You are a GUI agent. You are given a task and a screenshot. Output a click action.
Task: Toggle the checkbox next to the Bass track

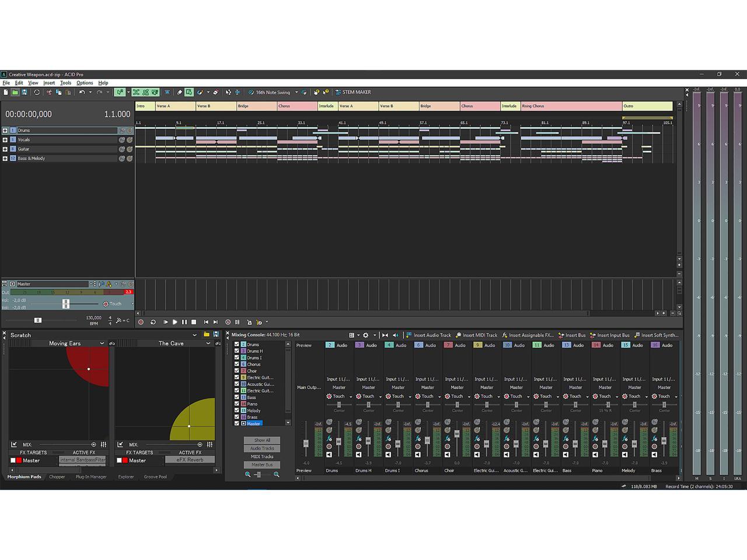[237, 397]
